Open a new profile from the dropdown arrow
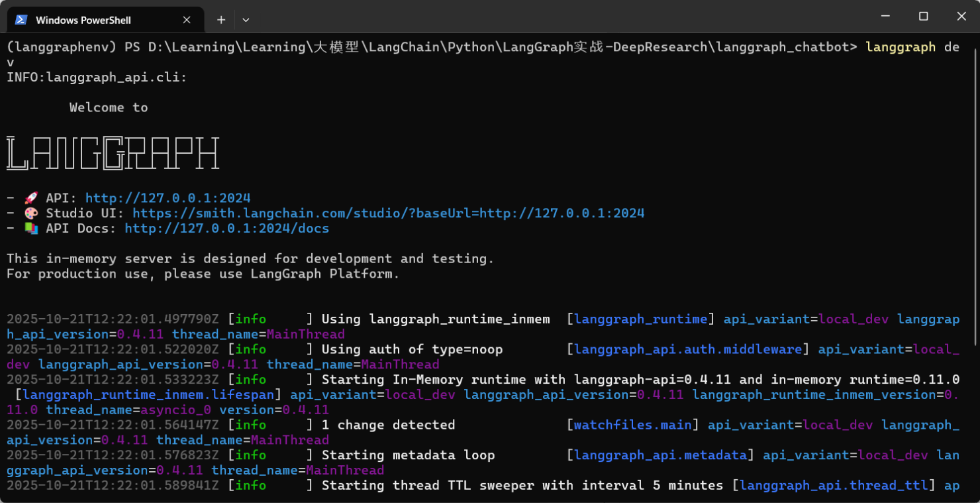 click(x=246, y=19)
